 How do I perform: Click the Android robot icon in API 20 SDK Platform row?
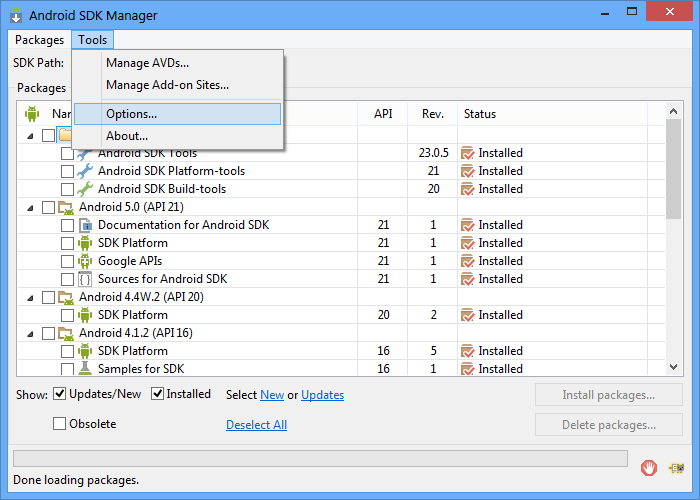[85, 315]
